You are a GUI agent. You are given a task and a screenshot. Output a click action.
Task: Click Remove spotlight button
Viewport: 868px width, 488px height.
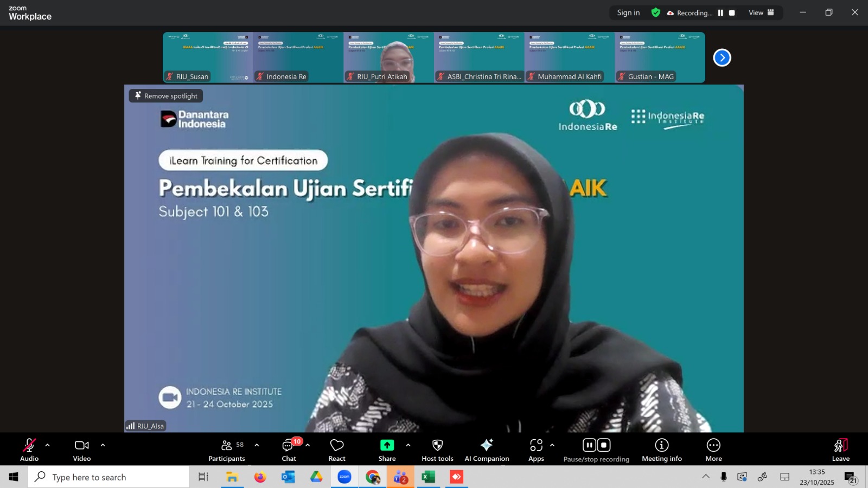[x=166, y=96]
